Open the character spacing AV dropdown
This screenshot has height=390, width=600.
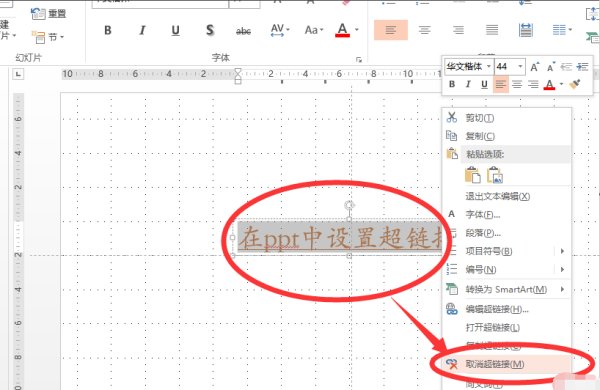tap(280, 30)
